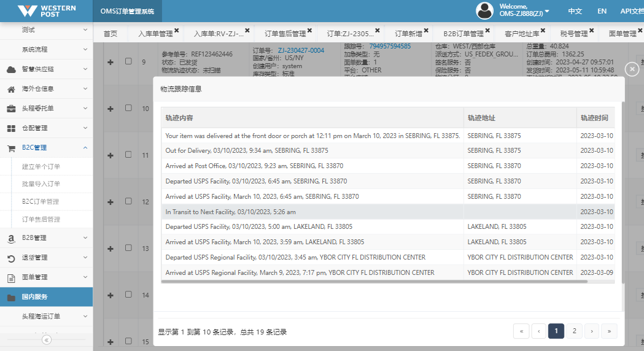Close the B2B订单管理 tab
The width and height of the screenshot is (644, 351).
[487, 30]
